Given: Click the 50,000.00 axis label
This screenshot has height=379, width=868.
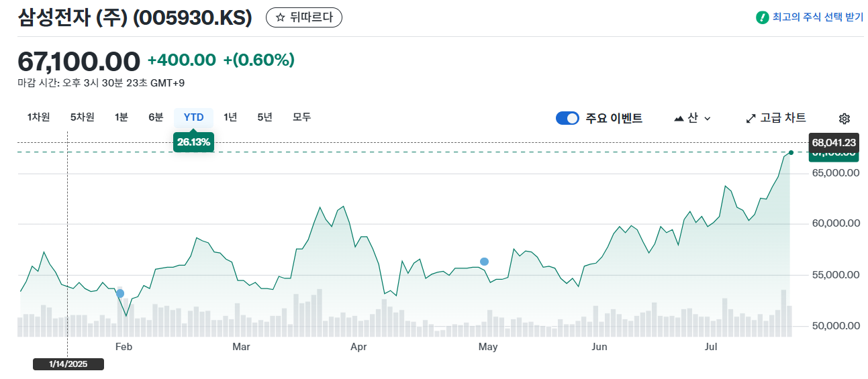Looking at the screenshot, I should (836, 326).
